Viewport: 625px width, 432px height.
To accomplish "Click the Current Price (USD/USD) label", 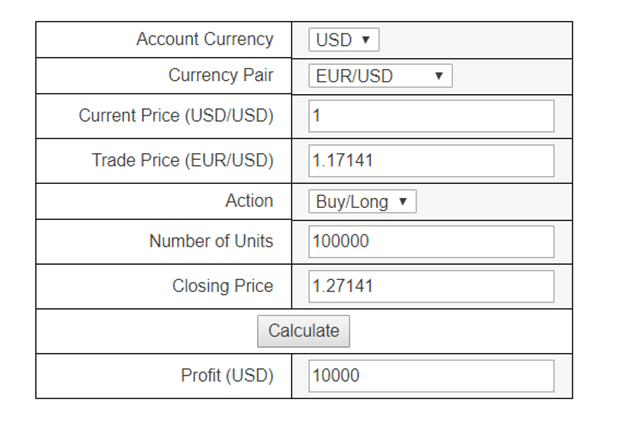I will coord(176,116).
